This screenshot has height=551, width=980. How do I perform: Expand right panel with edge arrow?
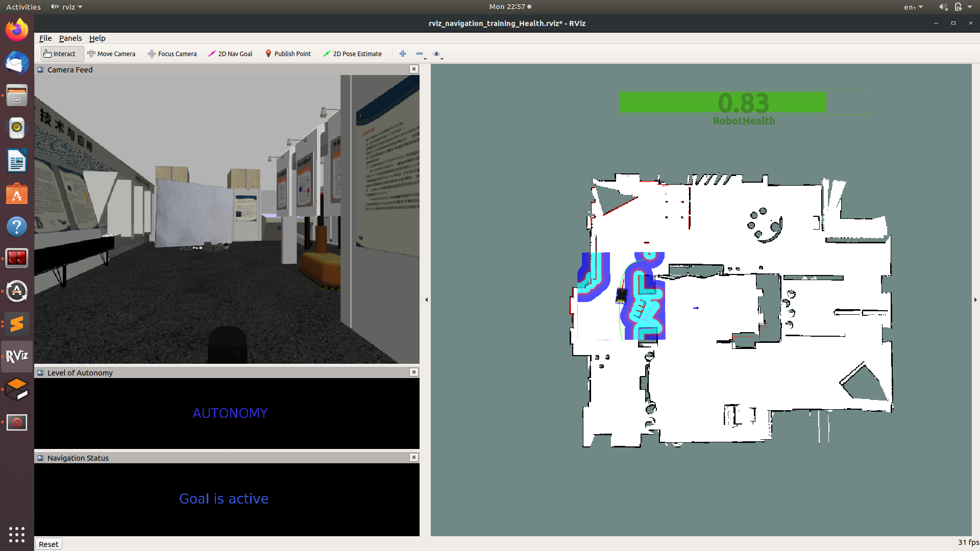tap(975, 300)
